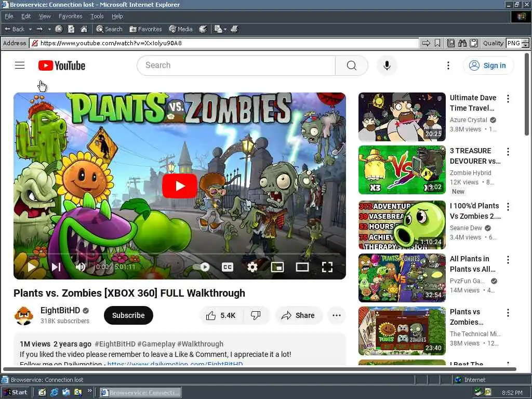Click the Windows Start button

pyautogui.click(x=16, y=392)
